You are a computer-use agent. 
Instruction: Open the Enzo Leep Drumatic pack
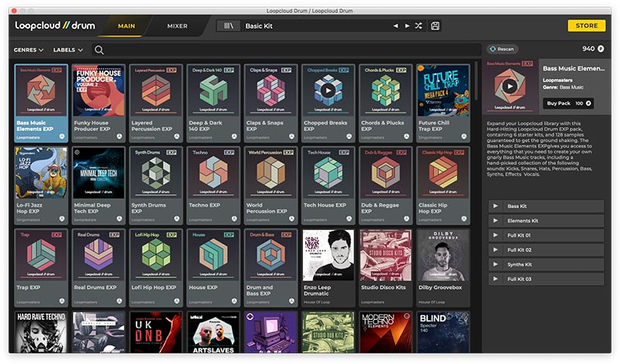328,267
